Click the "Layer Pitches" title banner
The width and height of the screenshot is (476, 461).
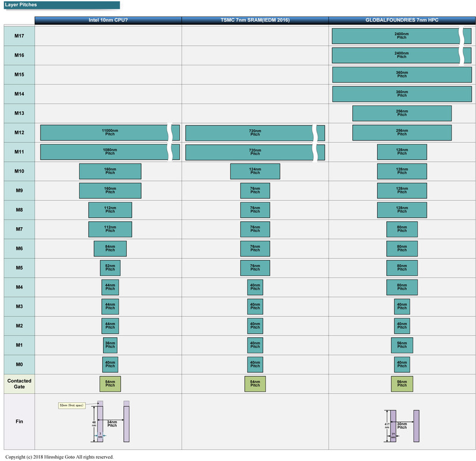[x=62, y=5]
